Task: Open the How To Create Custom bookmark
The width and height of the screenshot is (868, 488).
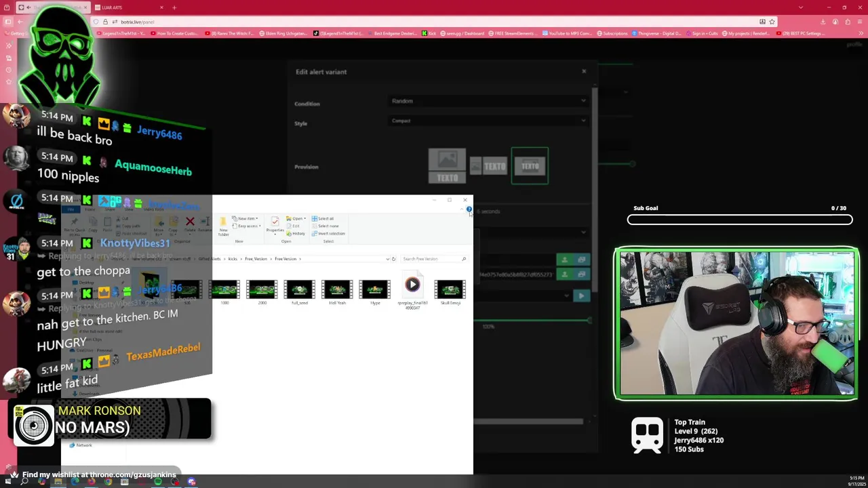Action: pos(176,33)
